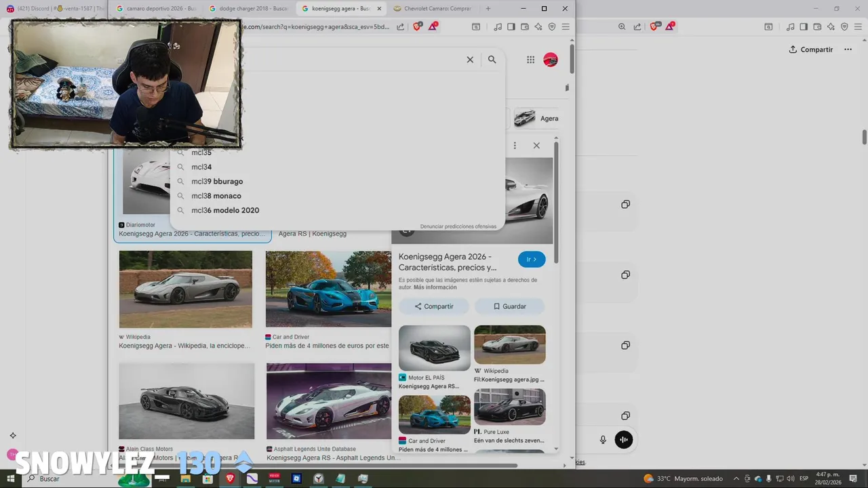Screen dimensions: 868x488
Task: Choose the mcl39 bburago suggestion
Action: pyautogui.click(x=217, y=182)
